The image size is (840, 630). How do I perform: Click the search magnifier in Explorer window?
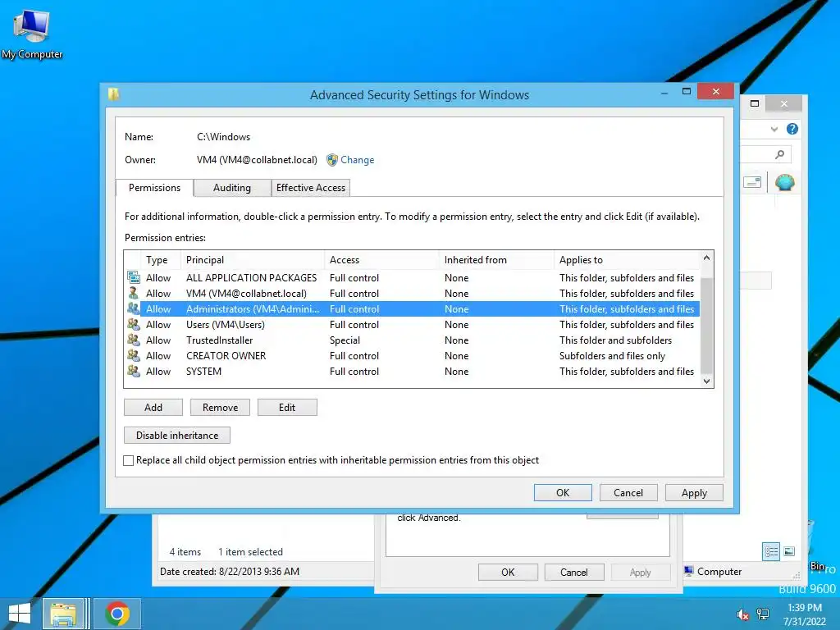(x=780, y=155)
